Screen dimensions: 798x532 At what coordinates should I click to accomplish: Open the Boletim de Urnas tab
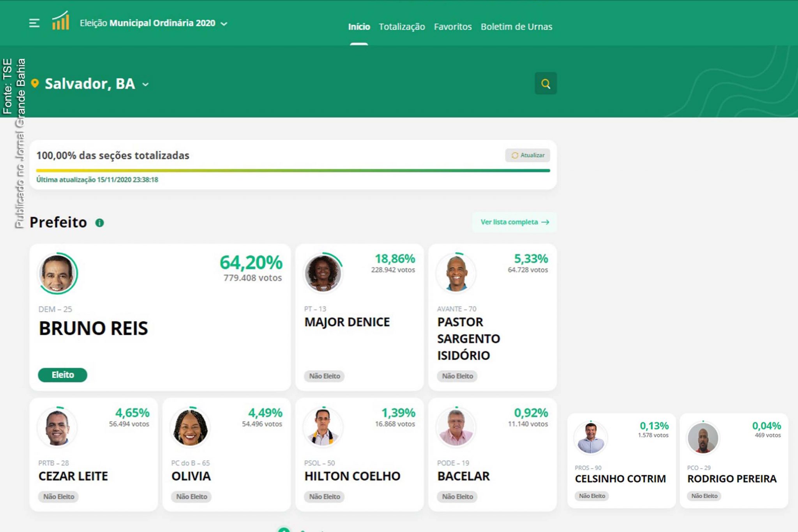[516, 27]
